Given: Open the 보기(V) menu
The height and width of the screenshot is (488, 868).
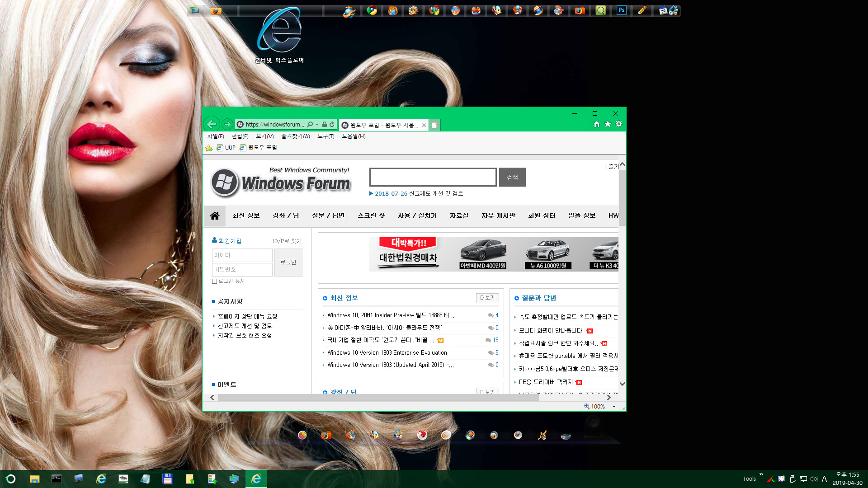Looking at the screenshot, I should point(264,136).
